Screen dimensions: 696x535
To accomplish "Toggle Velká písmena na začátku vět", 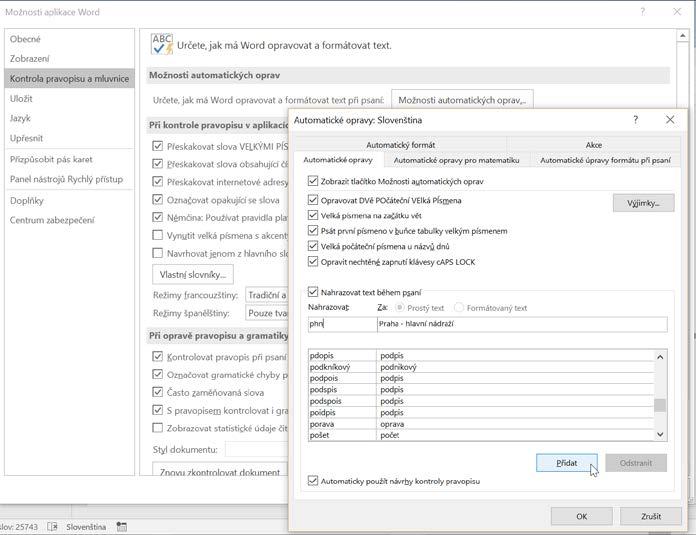I will 313,215.
